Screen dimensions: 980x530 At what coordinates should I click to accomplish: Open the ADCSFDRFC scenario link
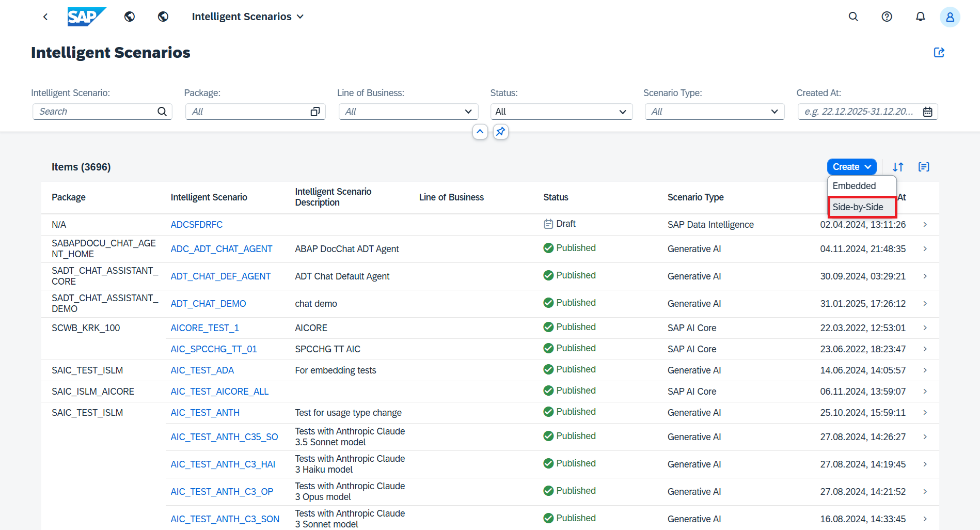pyautogui.click(x=197, y=225)
